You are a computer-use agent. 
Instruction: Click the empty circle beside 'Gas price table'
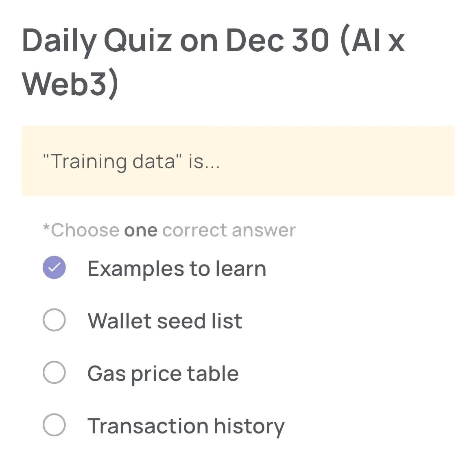coord(54,372)
